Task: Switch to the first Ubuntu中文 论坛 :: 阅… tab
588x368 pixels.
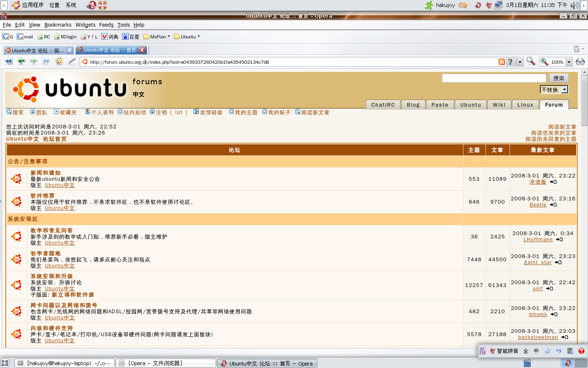Action: click(x=38, y=50)
